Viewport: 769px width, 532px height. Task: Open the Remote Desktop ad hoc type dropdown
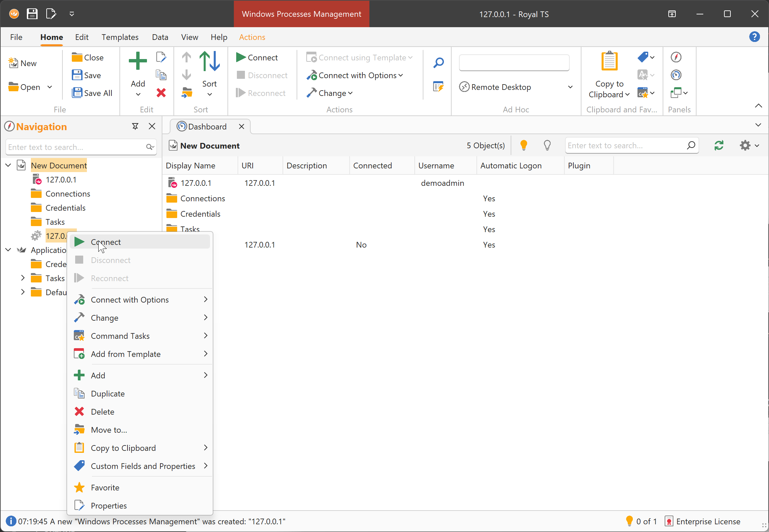[x=570, y=87]
